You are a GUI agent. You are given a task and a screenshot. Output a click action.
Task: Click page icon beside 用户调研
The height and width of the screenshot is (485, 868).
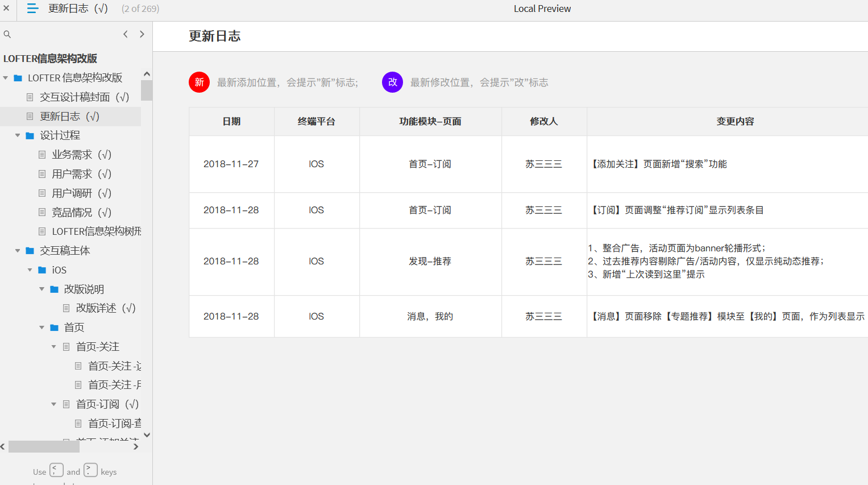(42, 193)
